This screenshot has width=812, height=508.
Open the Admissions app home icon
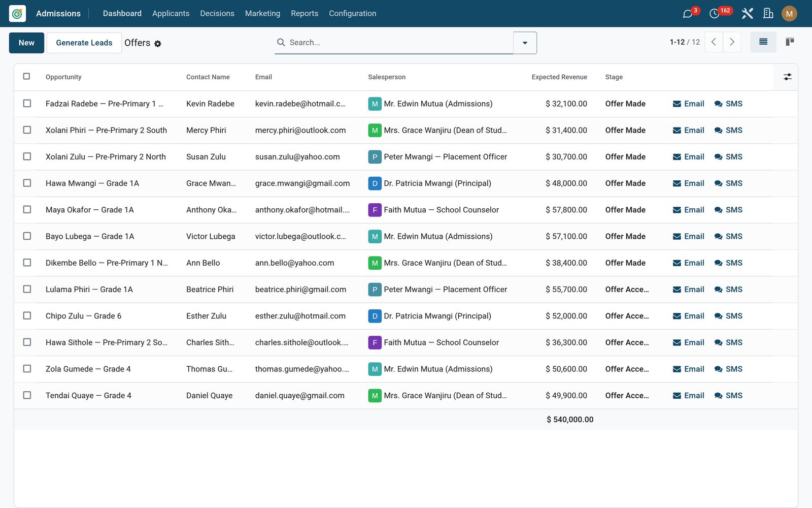tap(17, 14)
